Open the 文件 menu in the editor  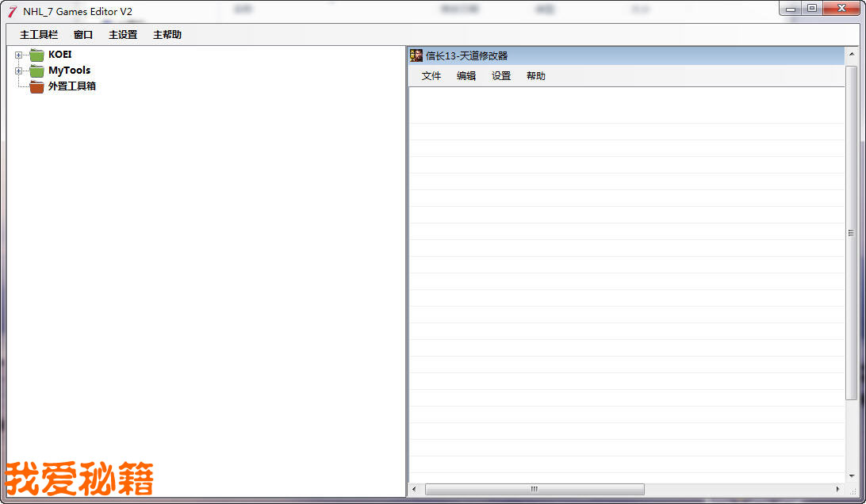coord(431,76)
